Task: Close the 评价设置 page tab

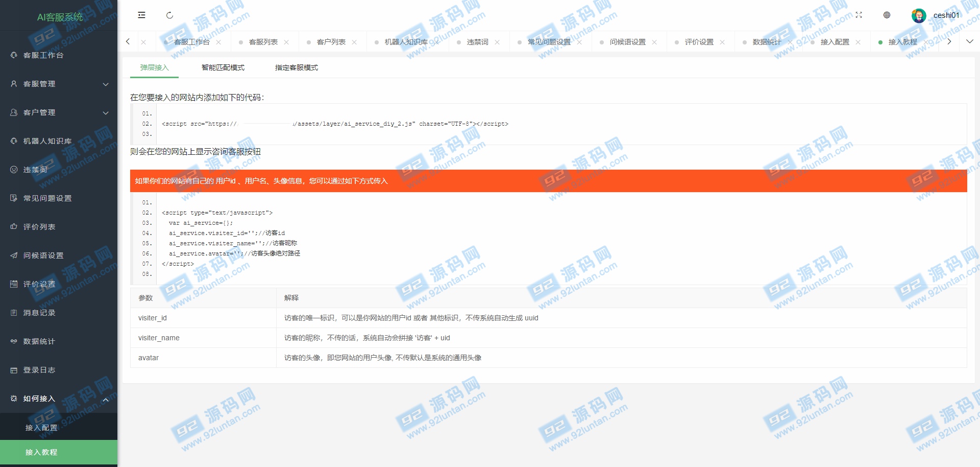Action: pos(722,42)
